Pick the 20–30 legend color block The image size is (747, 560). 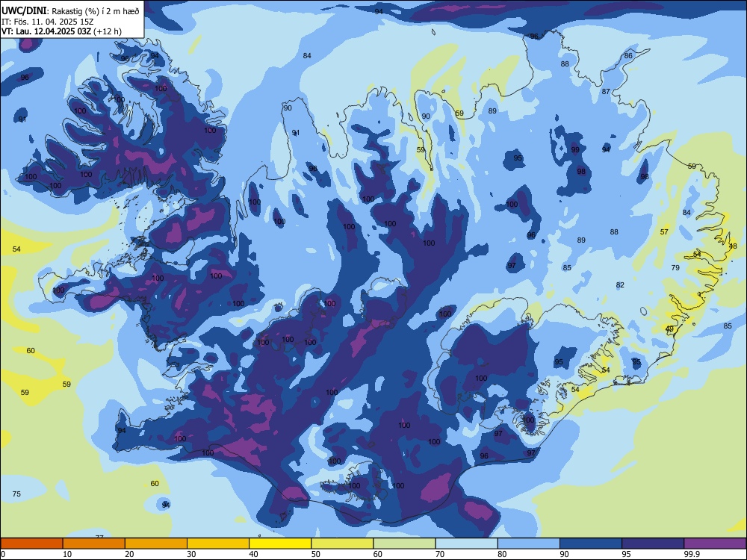point(156,544)
